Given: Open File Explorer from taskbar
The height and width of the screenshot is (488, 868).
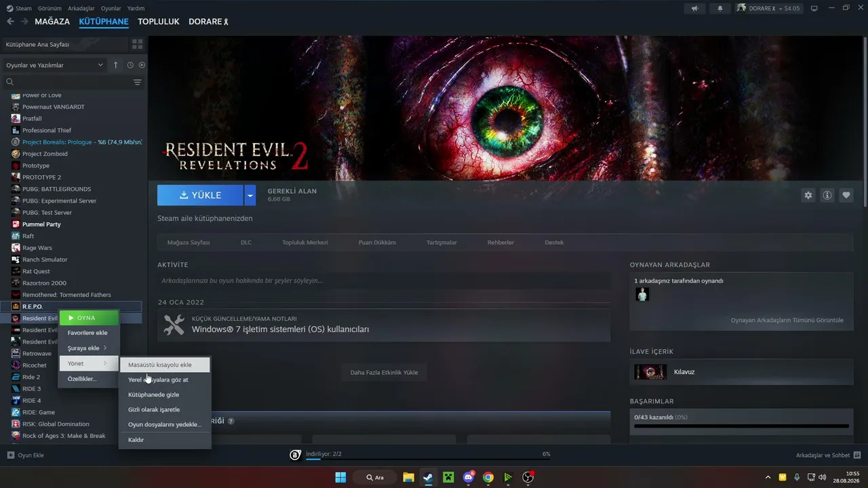Looking at the screenshot, I should tap(408, 477).
